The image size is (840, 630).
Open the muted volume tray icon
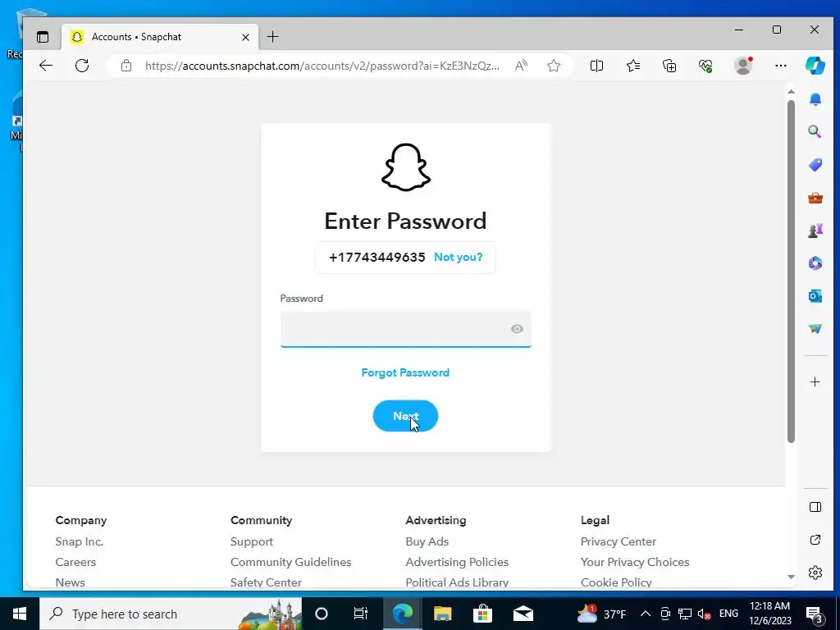(705, 614)
